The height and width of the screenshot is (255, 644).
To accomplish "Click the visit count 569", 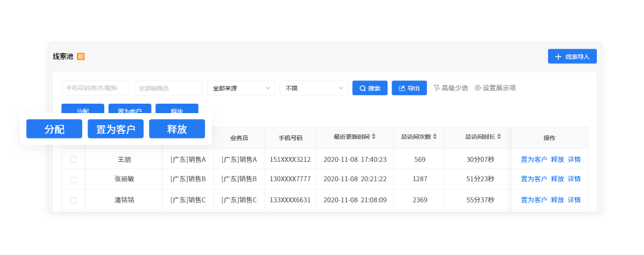I will pyautogui.click(x=420, y=159).
